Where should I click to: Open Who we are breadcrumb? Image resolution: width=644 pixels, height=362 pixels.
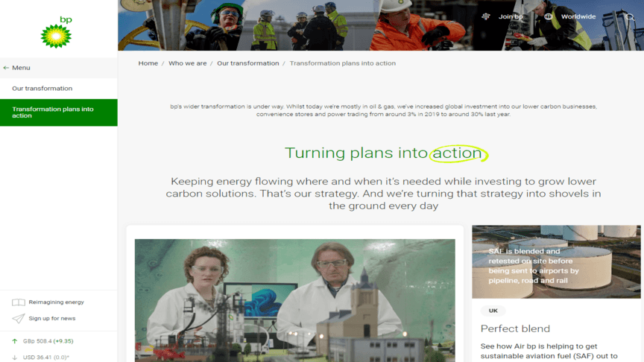pos(187,63)
